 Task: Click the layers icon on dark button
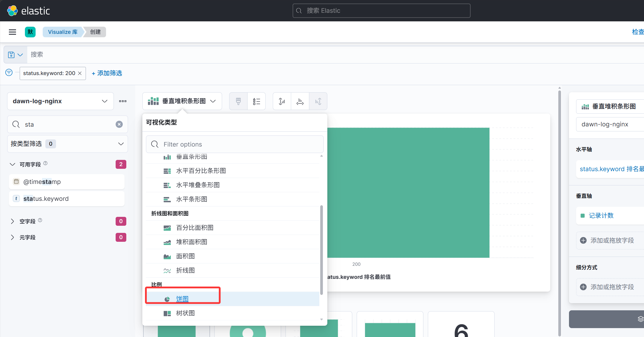point(640,319)
